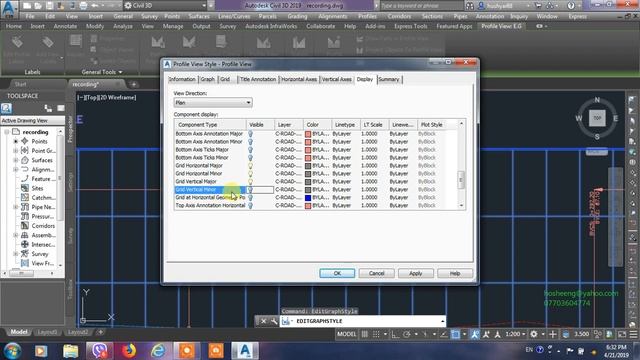This screenshot has height=360, width=640.
Task: Collapse the recording drawing tree node
Action: [7, 132]
